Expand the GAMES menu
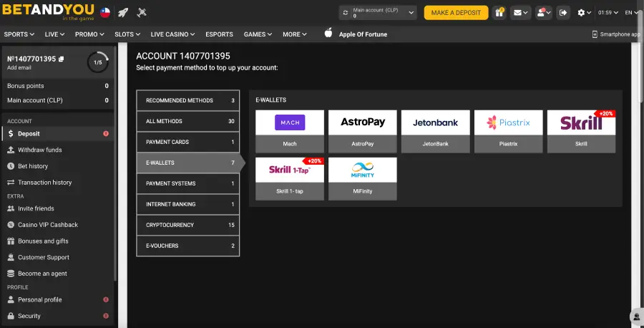This screenshot has height=328, width=644. click(258, 34)
